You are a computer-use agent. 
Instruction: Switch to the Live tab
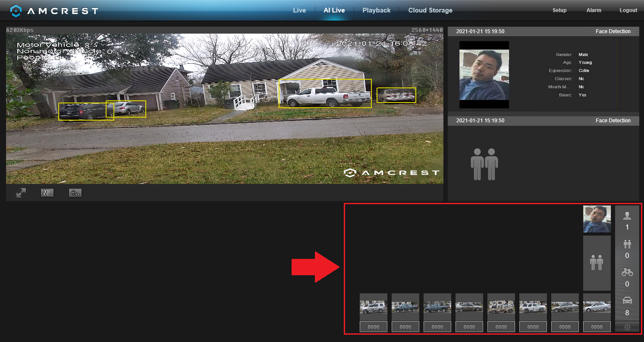coord(299,10)
